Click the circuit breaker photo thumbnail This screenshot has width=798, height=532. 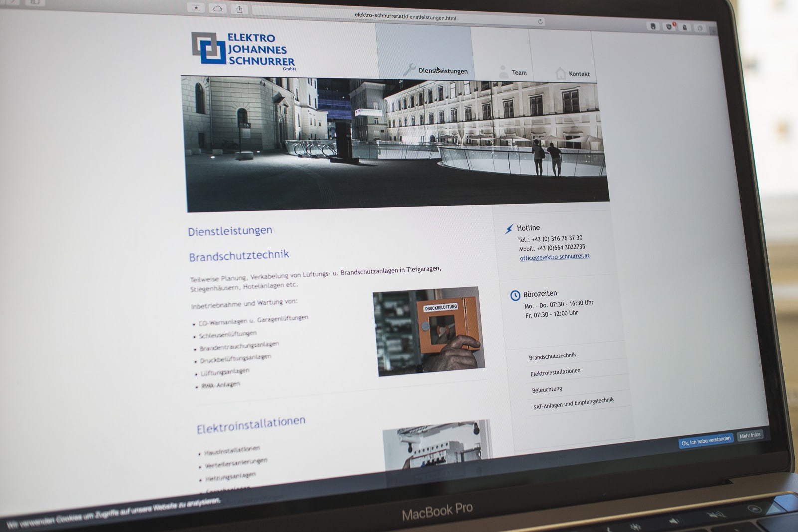437,445
